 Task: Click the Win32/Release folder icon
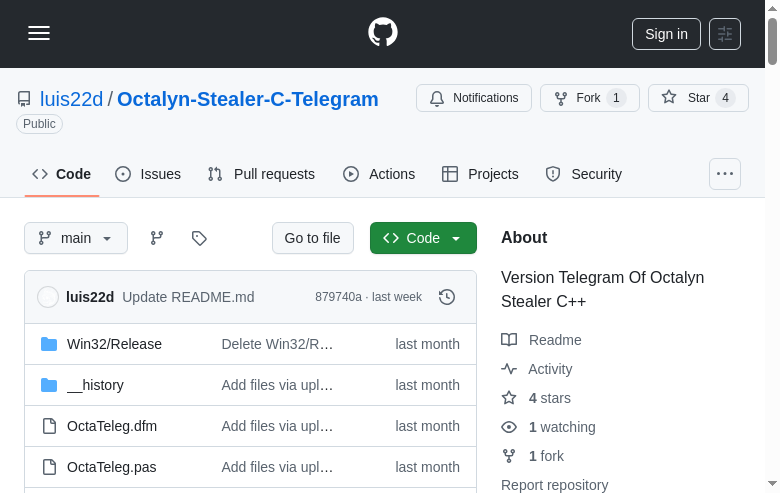point(49,344)
